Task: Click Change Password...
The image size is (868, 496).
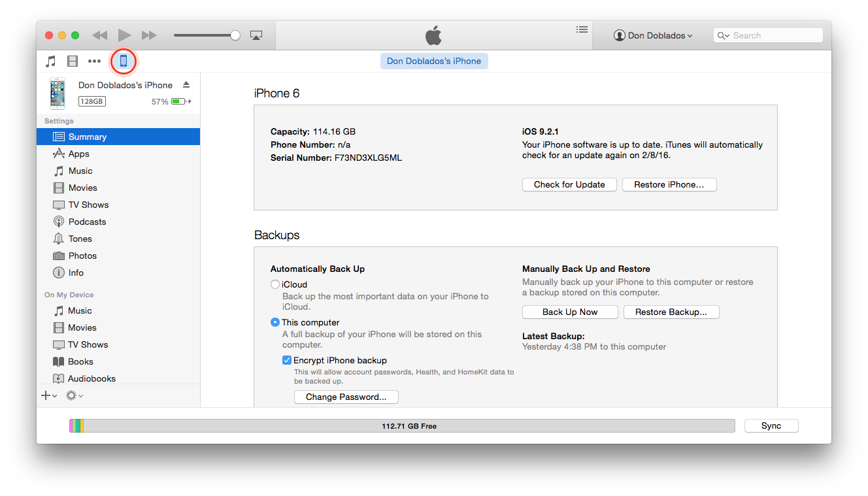Action: 346,397
